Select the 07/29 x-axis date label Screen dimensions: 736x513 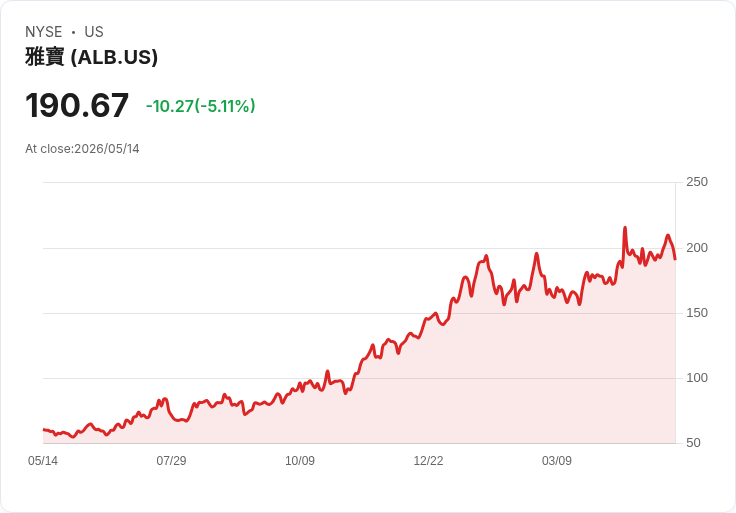click(x=171, y=460)
